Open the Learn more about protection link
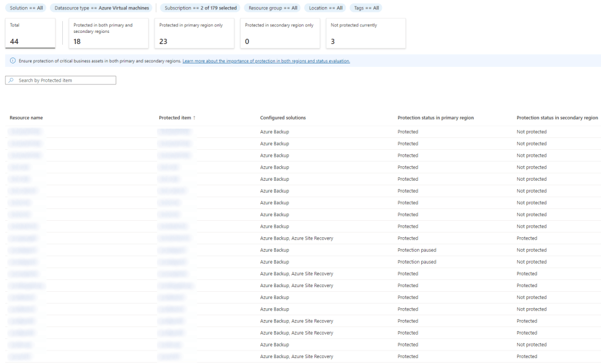The image size is (601, 364). [266, 61]
